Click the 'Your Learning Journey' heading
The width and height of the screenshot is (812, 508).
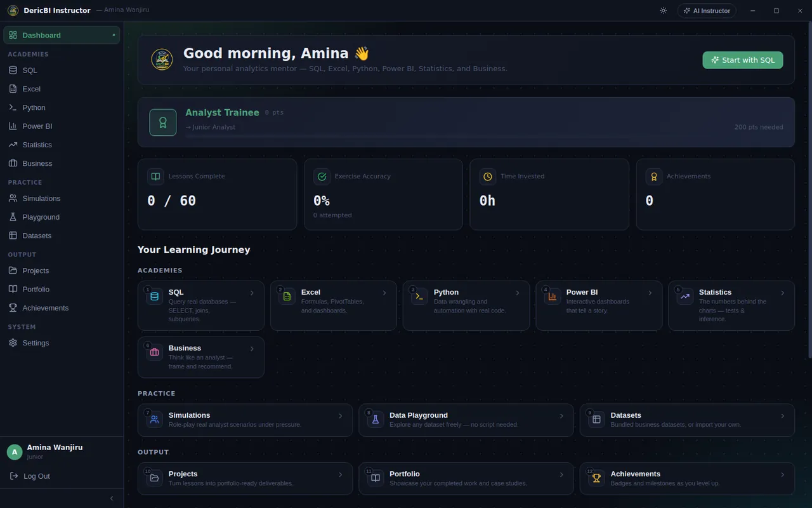tap(193, 250)
